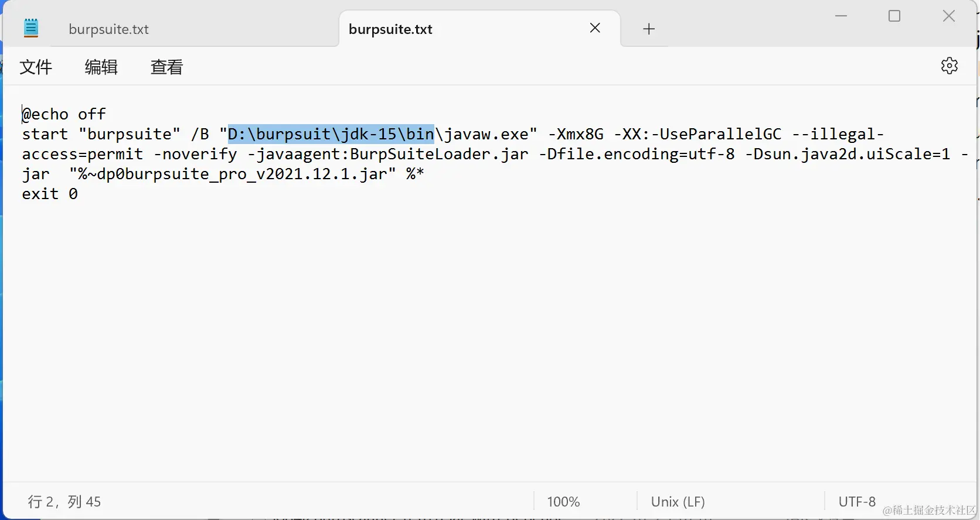980x520 pixels.
Task: Click '-Dfile.encoding=utf-8' in the text
Action: pos(637,154)
